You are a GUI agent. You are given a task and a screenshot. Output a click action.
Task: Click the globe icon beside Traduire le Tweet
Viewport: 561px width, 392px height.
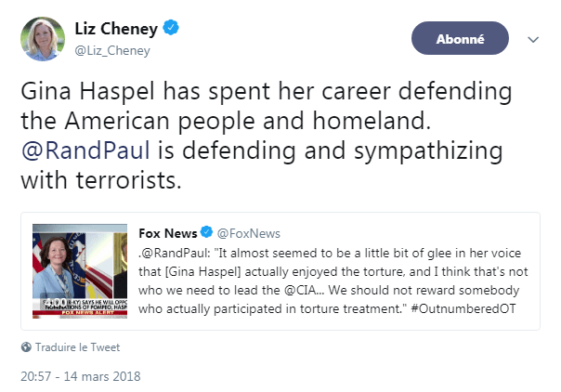pos(25,347)
